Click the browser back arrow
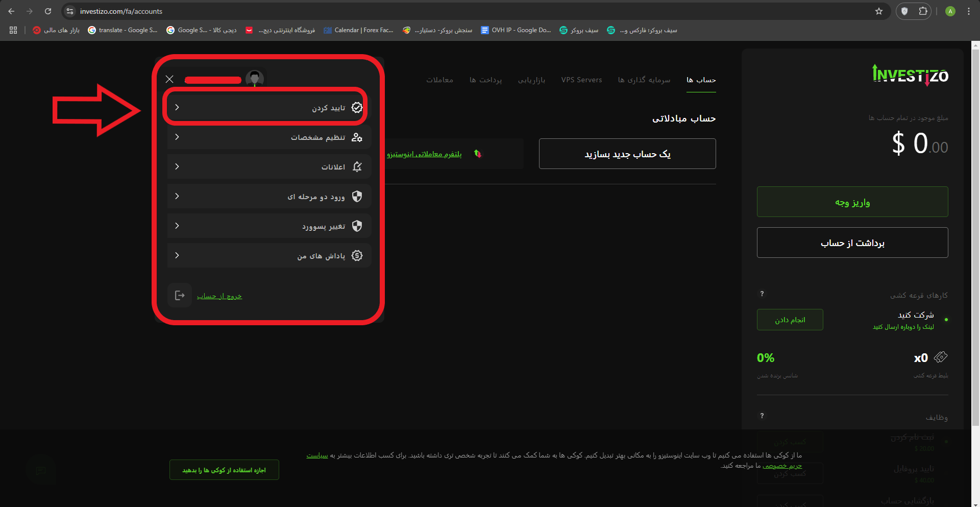This screenshot has width=980, height=507. (x=11, y=11)
